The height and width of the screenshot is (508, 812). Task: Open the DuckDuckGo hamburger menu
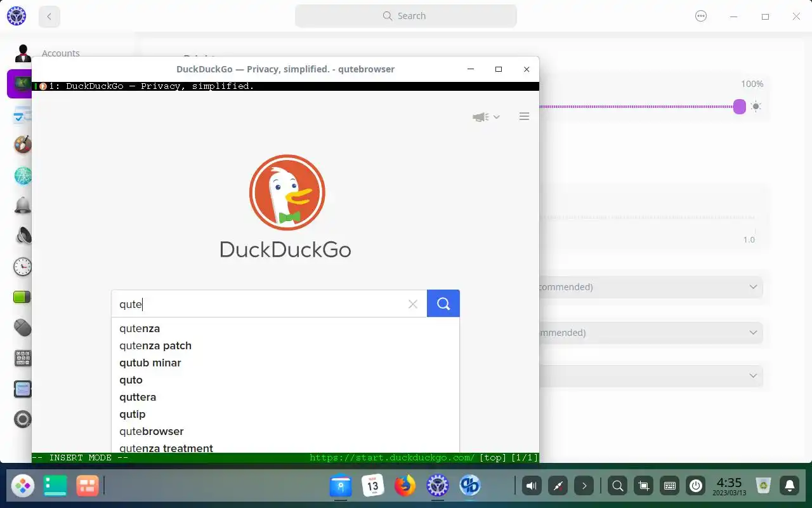[x=524, y=116]
